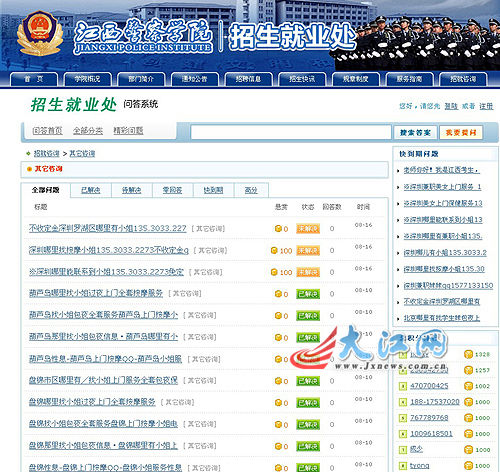Click the orange 我要提问 button
500x472 pixels.
pyautogui.click(x=461, y=133)
